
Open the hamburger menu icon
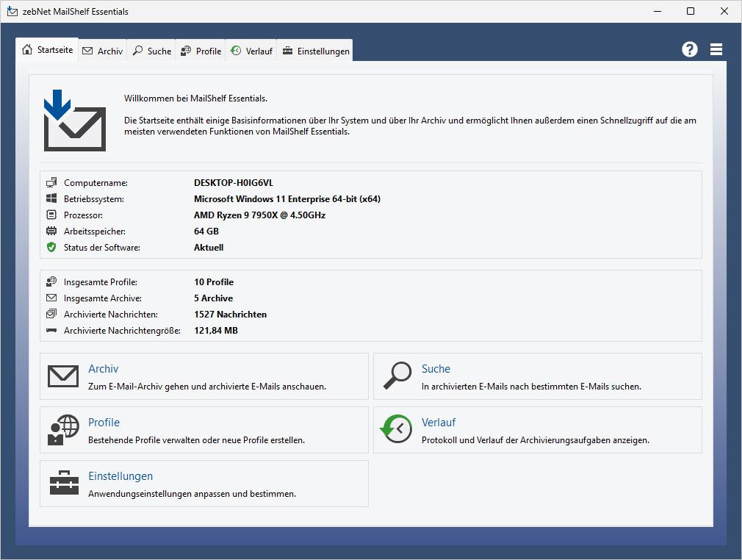coord(716,49)
